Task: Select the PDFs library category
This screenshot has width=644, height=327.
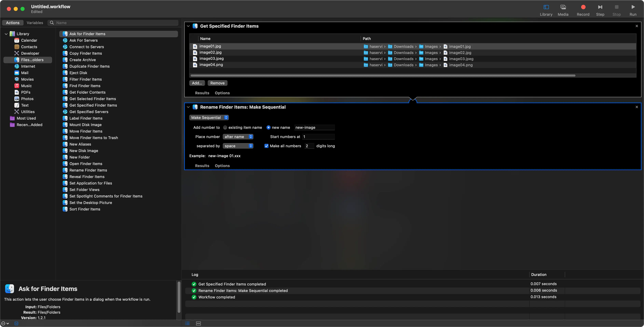Action: point(25,92)
